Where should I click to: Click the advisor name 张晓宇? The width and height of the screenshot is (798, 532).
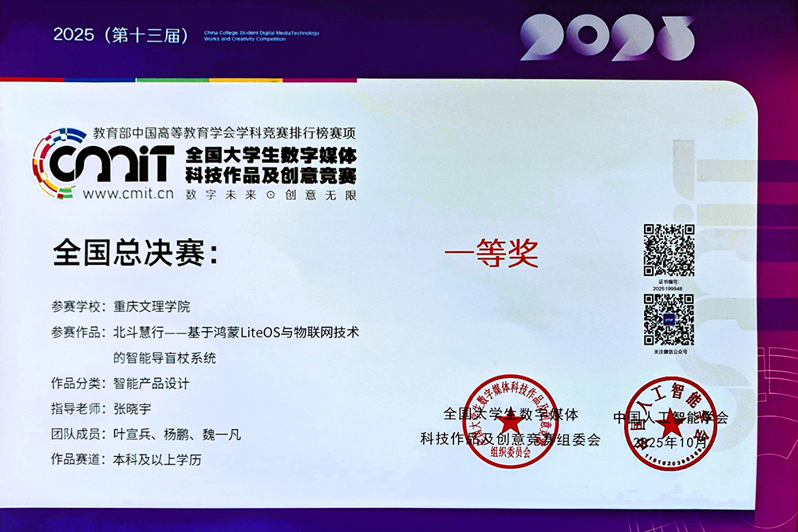132,408
